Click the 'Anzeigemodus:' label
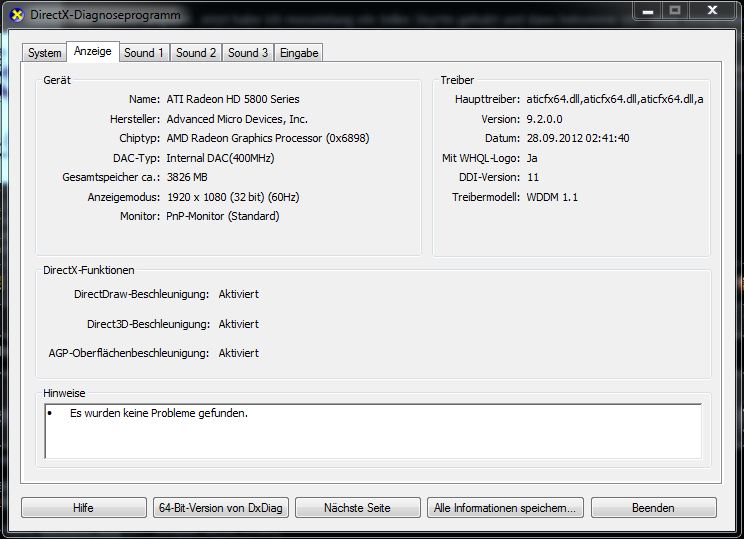The image size is (744, 539). click(124, 197)
